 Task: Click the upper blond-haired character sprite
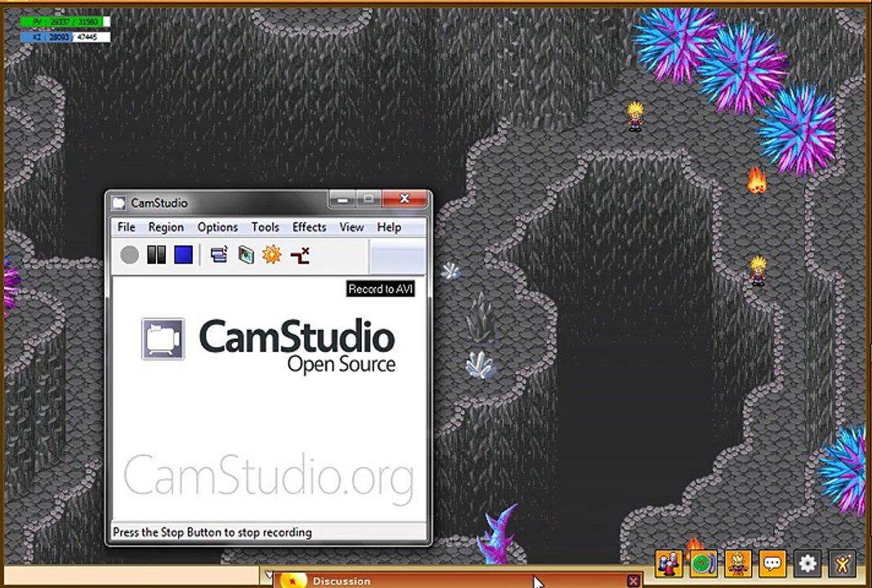click(x=635, y=116)
